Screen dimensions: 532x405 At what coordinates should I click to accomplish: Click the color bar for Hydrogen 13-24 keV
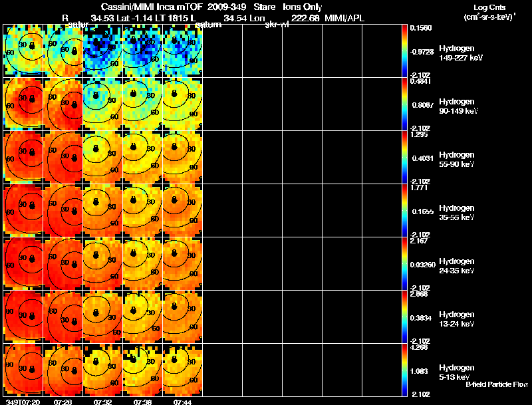point(404,317)
